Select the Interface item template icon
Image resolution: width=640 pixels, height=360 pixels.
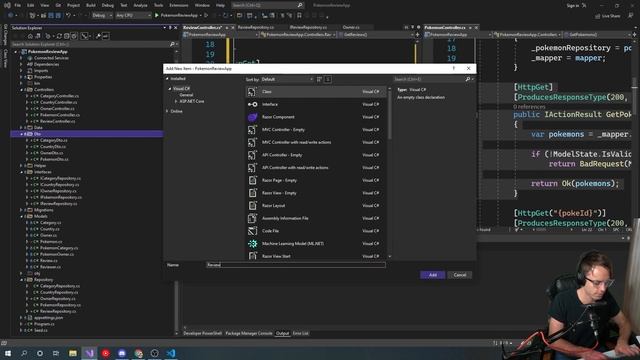[252, 104]
